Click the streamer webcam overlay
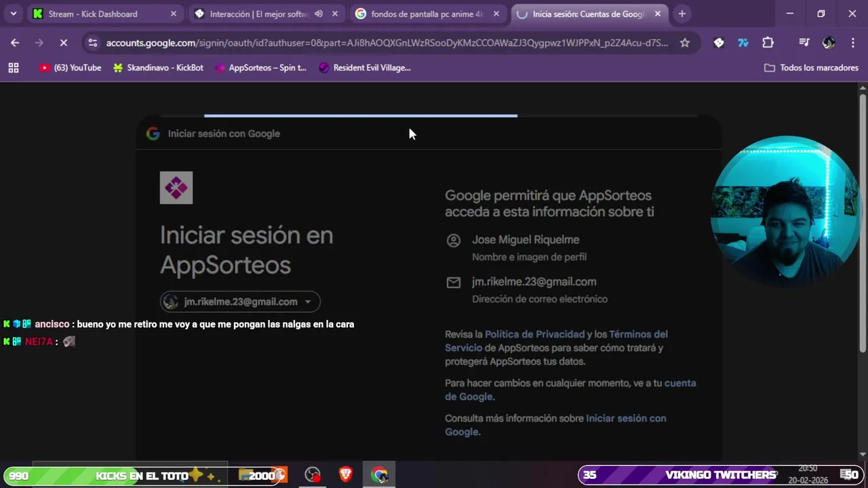Image resolution: width=868 pixels, height=488 pixels. (x=785, y=212)
